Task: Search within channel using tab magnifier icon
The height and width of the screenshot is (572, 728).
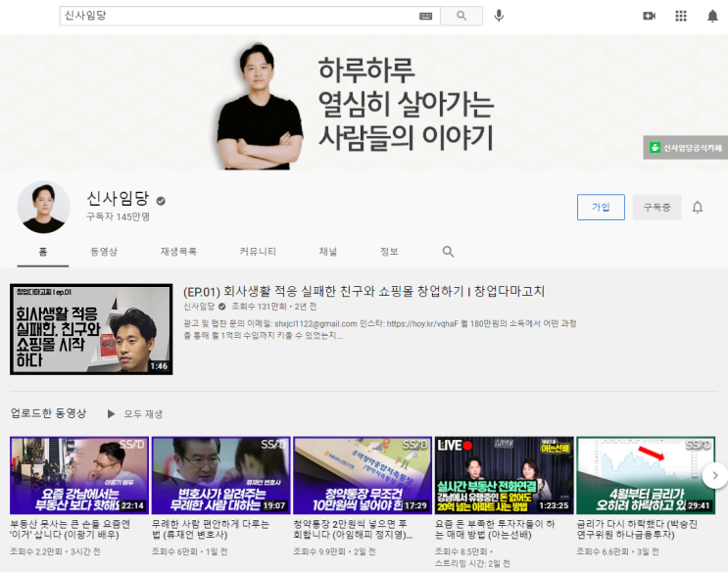Action: pyautogui.click(x=448, y=252)
